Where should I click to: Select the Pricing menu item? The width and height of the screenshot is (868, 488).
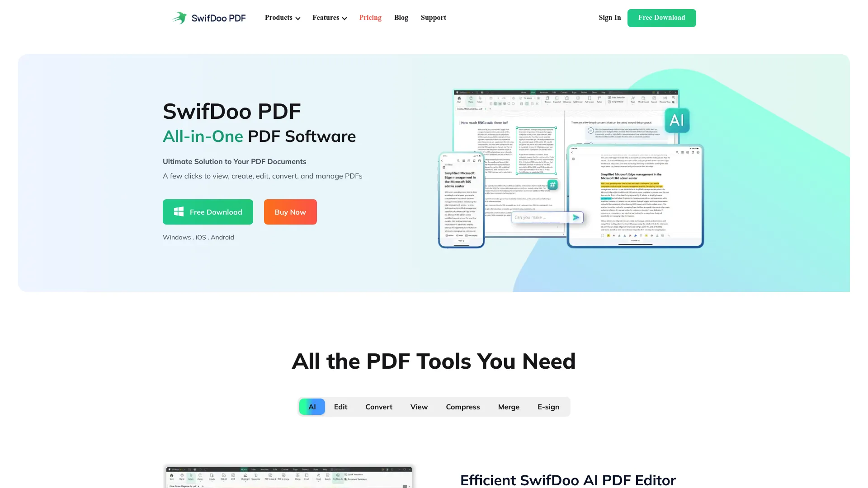[370, 17]
